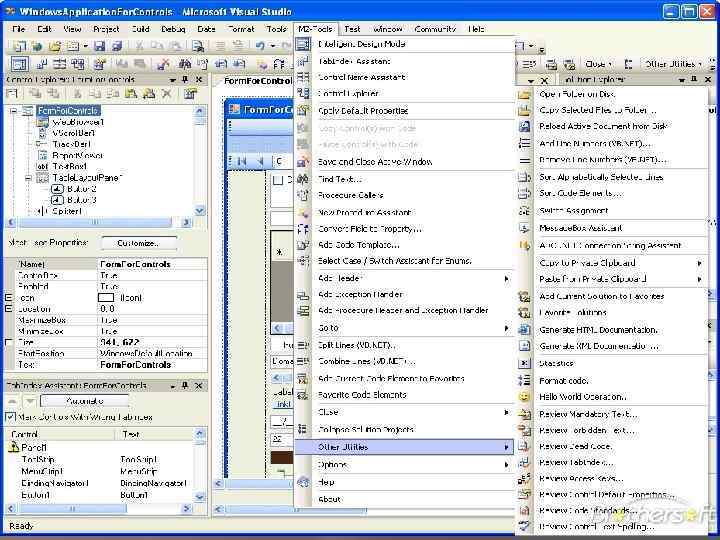Open the Other Utilities dropdown on the toolbar
Image resolution: width=720 pixels, height=540 pixels.
[673, 64]
